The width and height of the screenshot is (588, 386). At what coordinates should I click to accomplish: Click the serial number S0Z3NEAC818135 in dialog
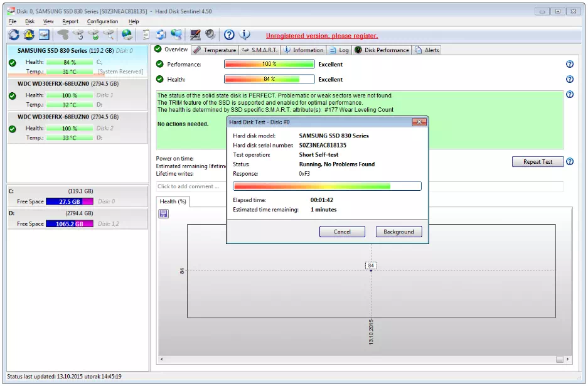click(x=323, y=145)
